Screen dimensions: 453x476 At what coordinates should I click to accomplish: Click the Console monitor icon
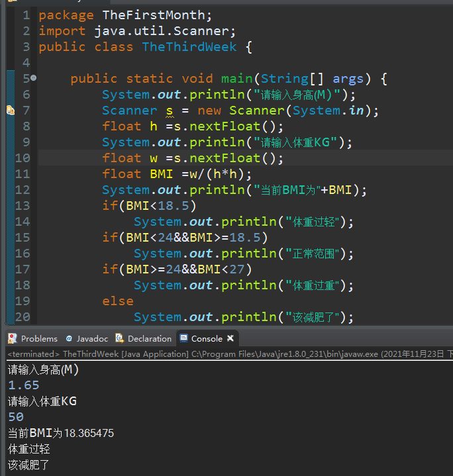[x=183, y=338]
